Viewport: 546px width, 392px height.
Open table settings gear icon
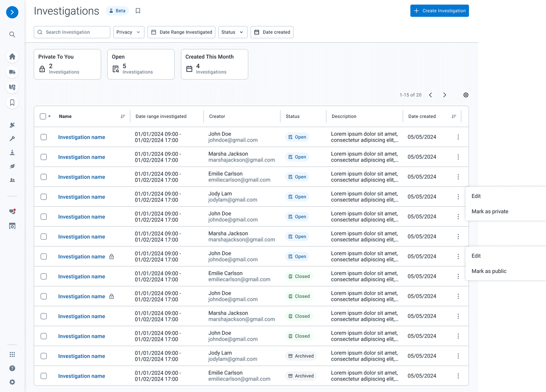(466, 95)
